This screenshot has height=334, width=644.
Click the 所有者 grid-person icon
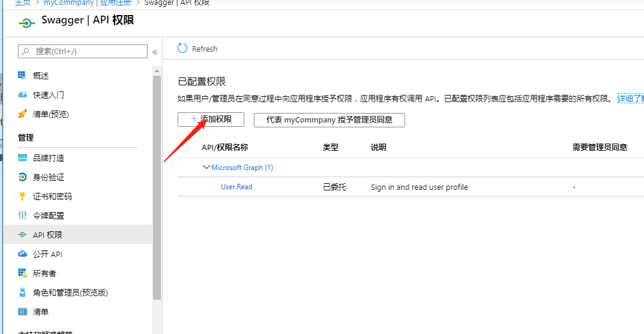(x=22, y=273)
